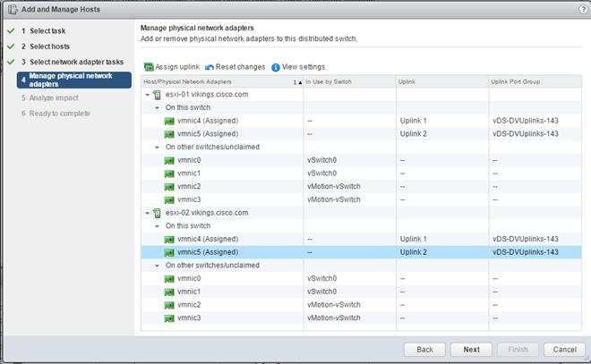Collapse 'On this switch' under esxi-01
The width and height of the screenshot is (591, 364).
pyautogui.click(x=157, y=108)
